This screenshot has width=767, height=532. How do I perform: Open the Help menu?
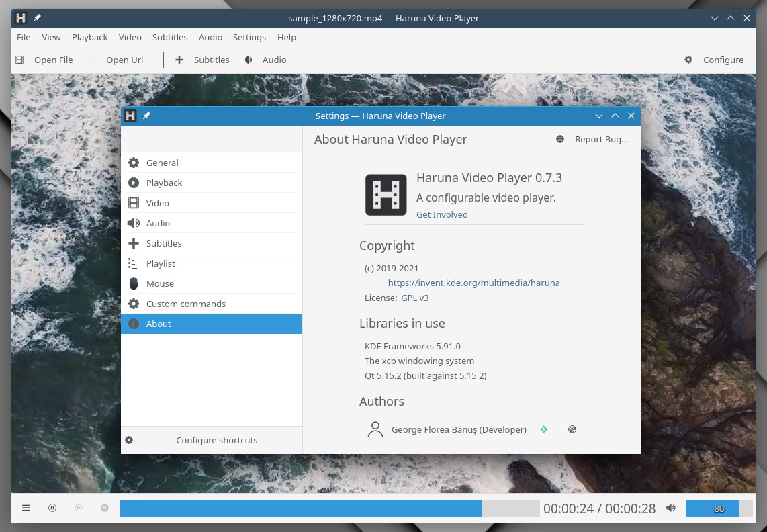[287, 37]
